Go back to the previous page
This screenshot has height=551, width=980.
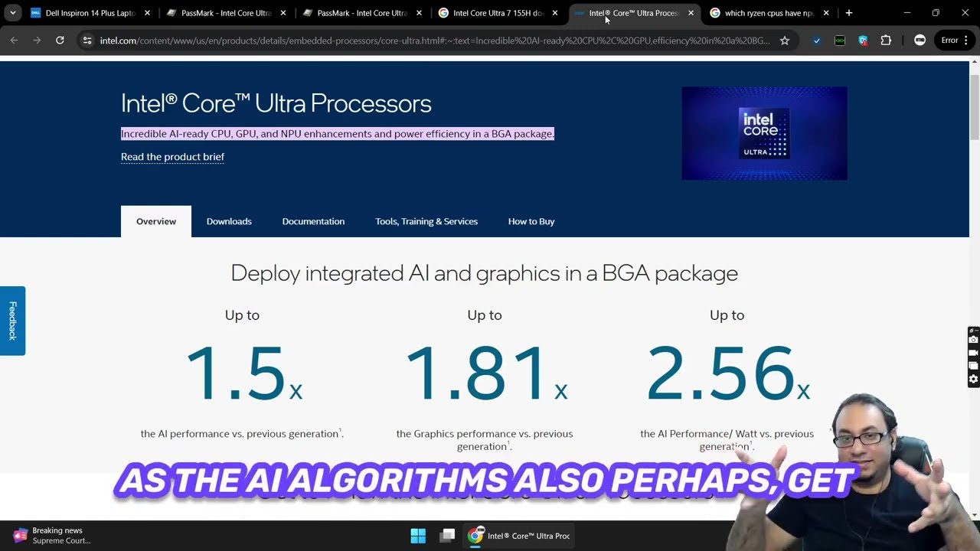(14, 41)
